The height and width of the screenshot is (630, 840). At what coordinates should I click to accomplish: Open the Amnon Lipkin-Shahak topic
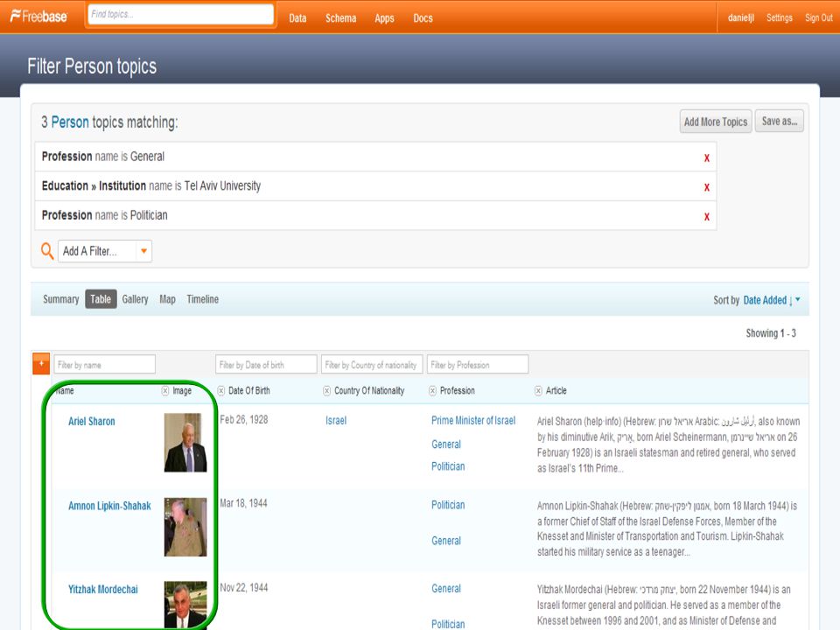pyautogui.click(x=109, y=506)
